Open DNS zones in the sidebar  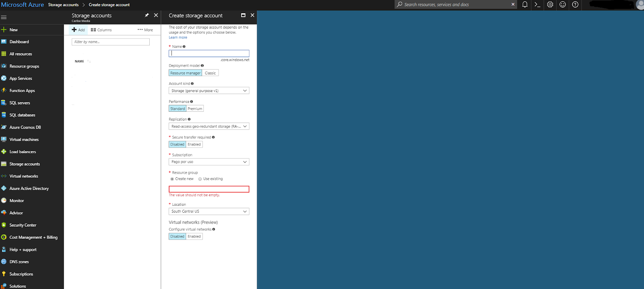click(x=19, y=262)
